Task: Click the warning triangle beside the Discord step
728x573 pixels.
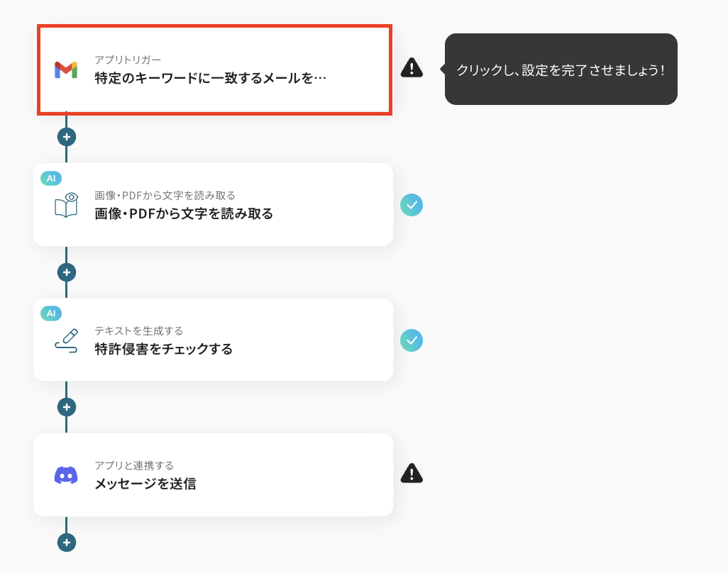Action: pos(412,473)
